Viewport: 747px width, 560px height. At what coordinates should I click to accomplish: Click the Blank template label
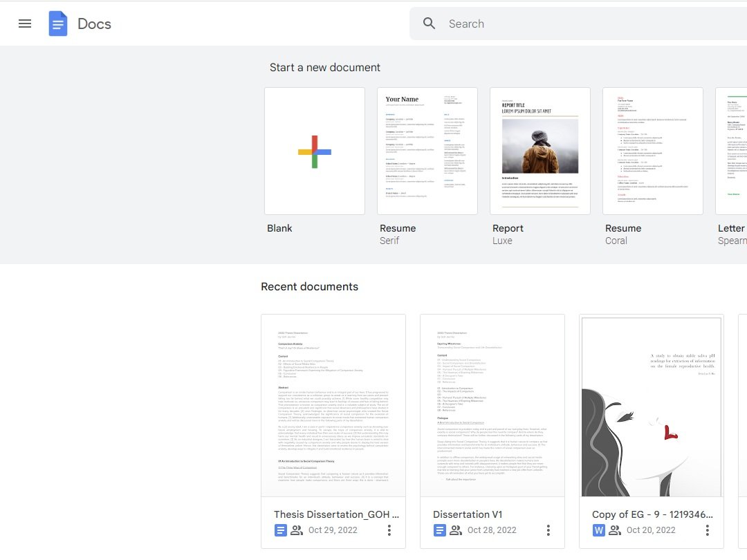(279, 228)
